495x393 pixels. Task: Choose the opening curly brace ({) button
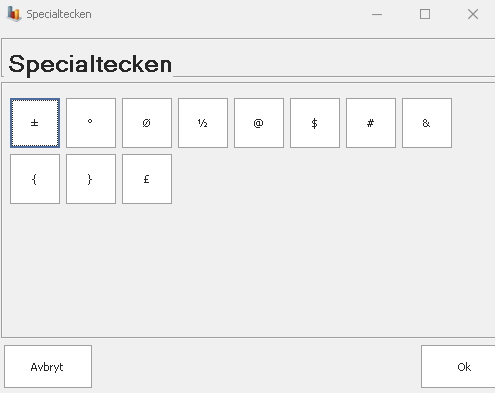coord(35,179)
